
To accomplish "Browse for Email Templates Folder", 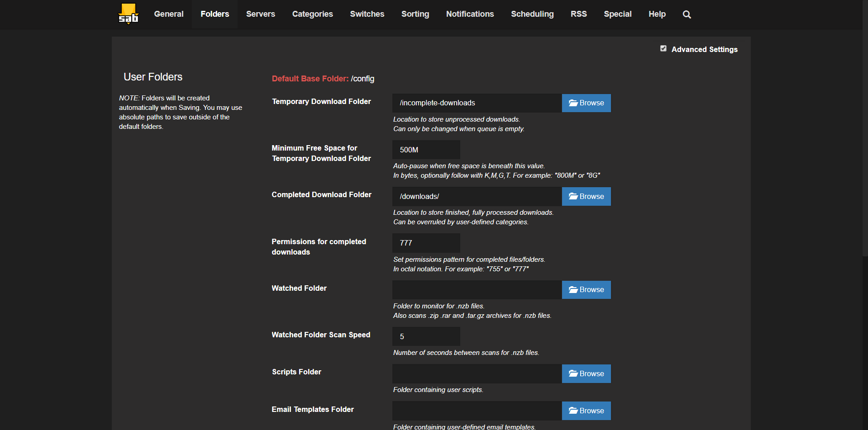I will [586, 411].
